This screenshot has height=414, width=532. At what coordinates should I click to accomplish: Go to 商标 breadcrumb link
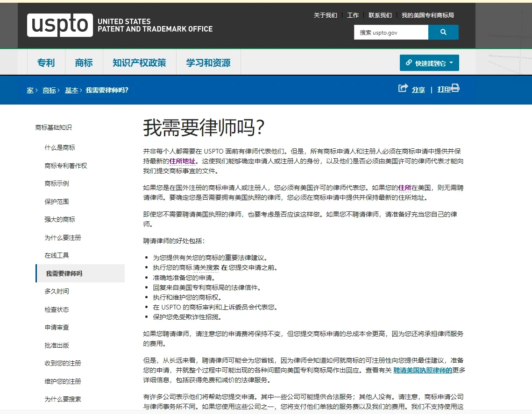click(x=49, y=90)
